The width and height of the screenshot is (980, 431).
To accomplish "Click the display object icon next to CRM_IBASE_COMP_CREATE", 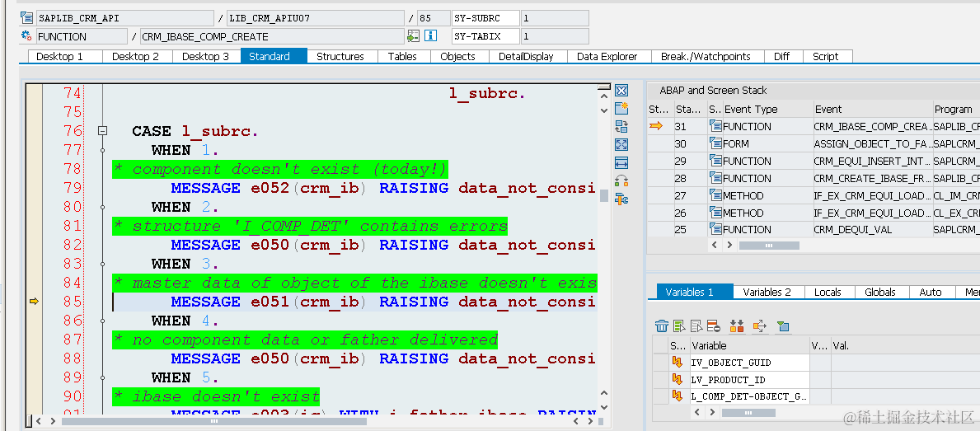I will point(413,36).
